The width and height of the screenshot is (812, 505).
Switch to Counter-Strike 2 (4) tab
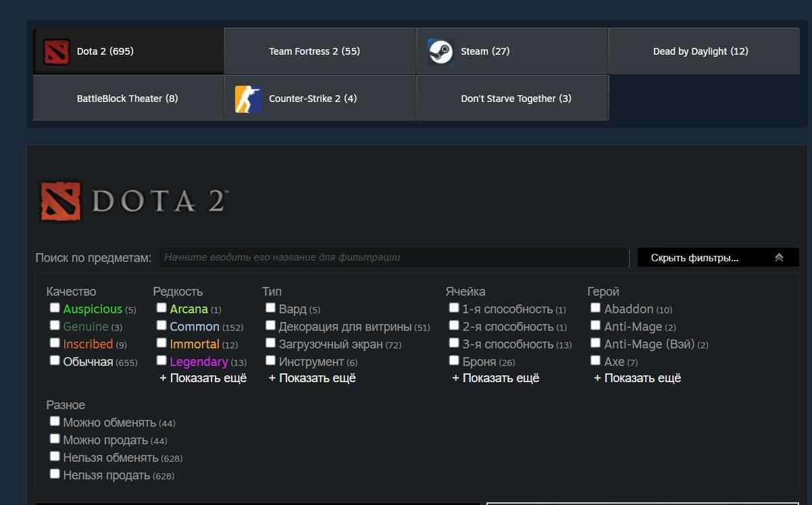click(x=320, y=99)
